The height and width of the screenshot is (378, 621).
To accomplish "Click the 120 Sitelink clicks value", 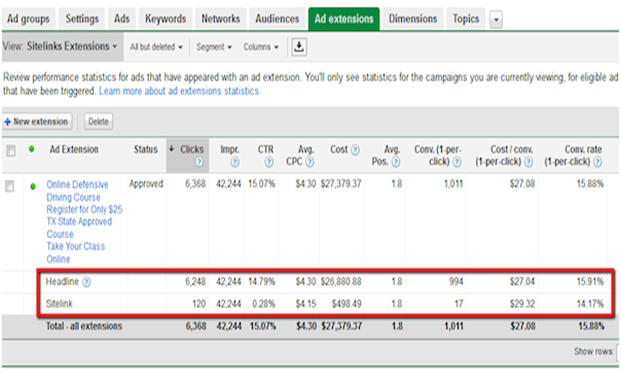I will 199,304.
